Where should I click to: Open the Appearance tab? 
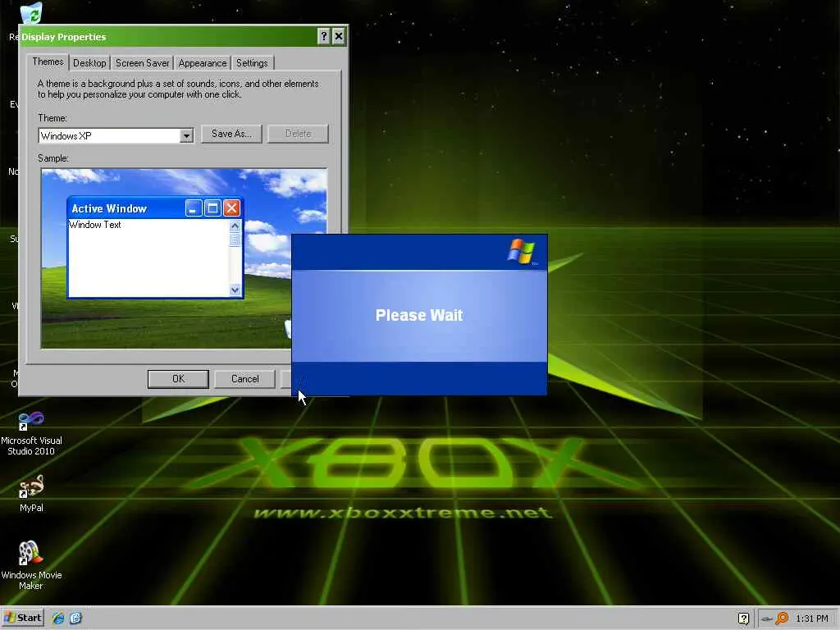[x=203, y=63]
